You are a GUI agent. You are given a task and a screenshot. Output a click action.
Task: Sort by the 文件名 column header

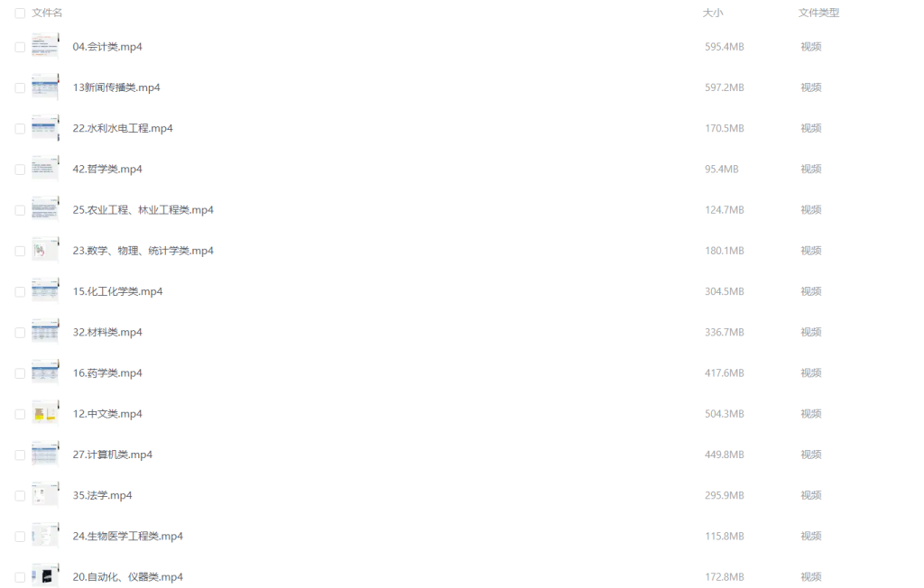tap(47, 13)
